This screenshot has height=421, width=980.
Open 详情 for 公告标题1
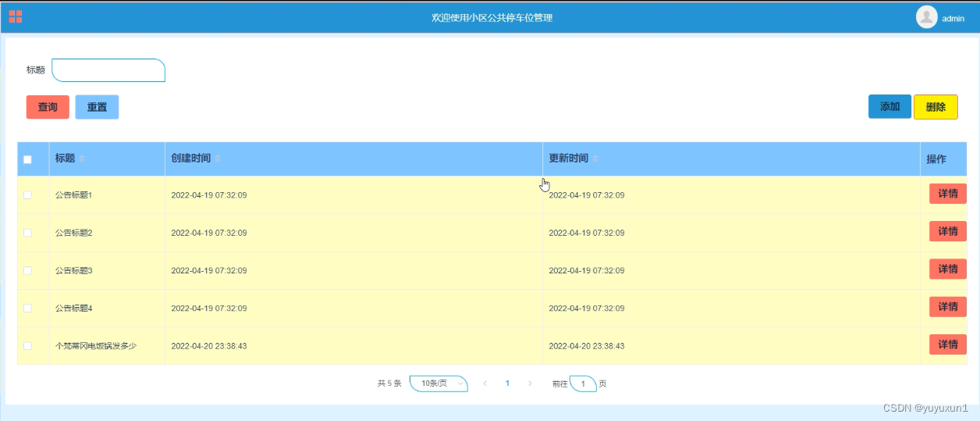point(948,194)
